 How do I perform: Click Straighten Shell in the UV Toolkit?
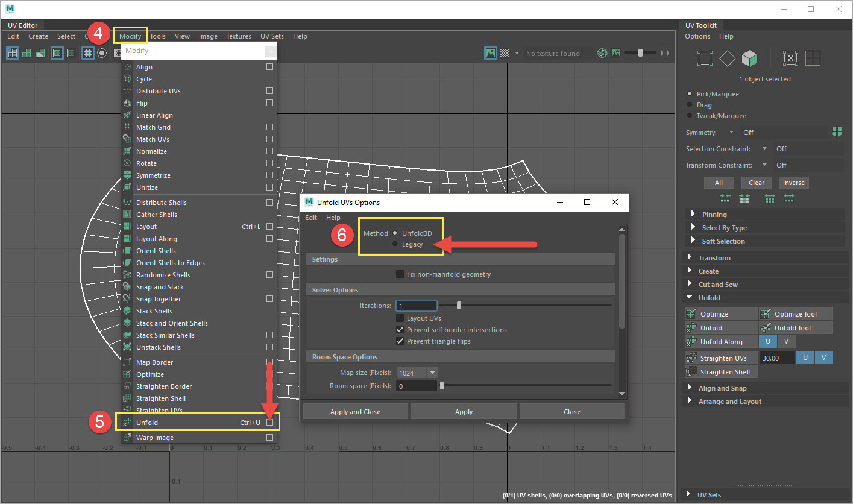pyautogui.click(x=721, y=372)
